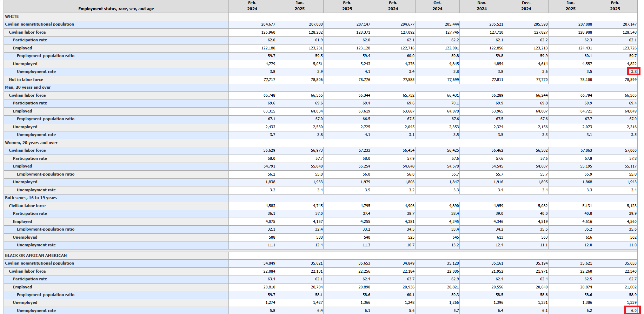644x314 pixels.
Task: Click the Not in labor force value 77,717
Action: (269, 80)
